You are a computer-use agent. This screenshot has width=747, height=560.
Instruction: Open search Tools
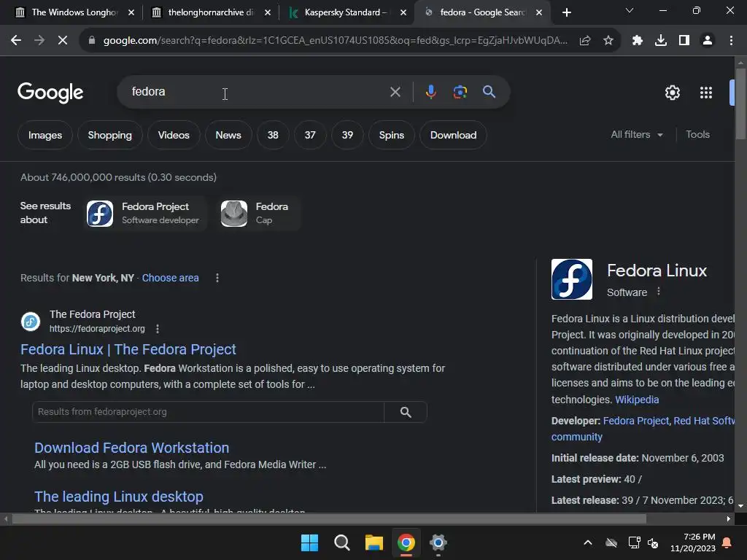697,135
